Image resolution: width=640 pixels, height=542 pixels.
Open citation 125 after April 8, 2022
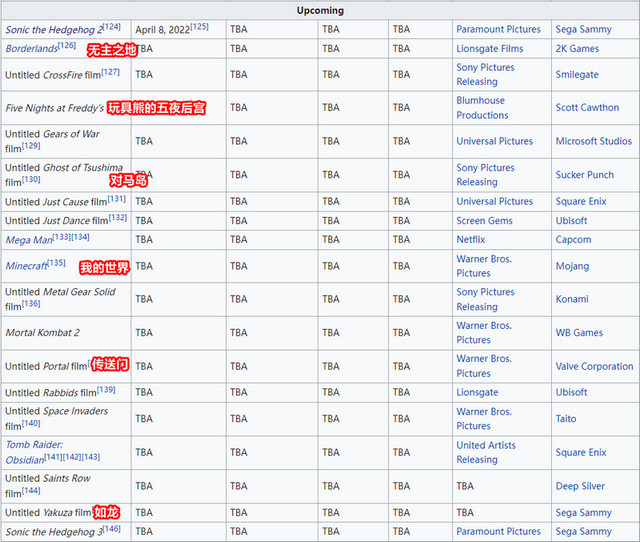pos(200,27)
